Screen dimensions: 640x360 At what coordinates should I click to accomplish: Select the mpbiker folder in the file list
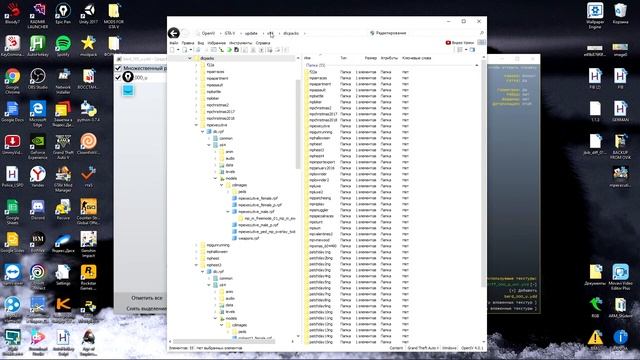point(315,102)
